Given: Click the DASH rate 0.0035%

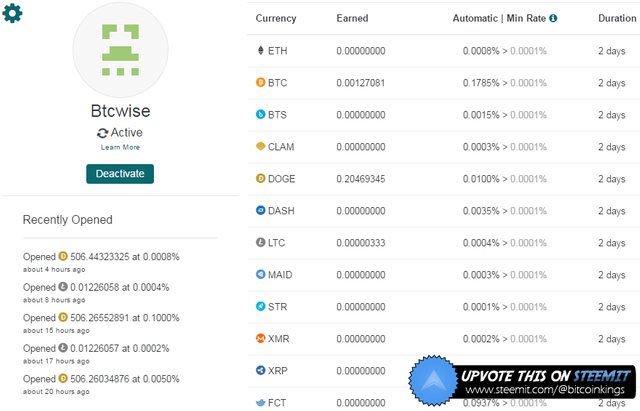Looking at the screenshot, I should [481, 211].
